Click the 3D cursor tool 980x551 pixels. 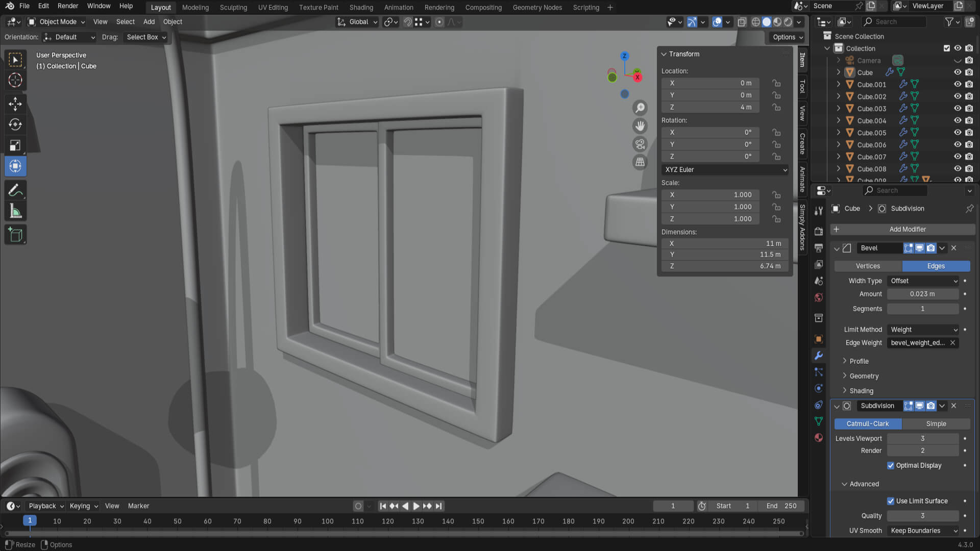coord(15,80)
